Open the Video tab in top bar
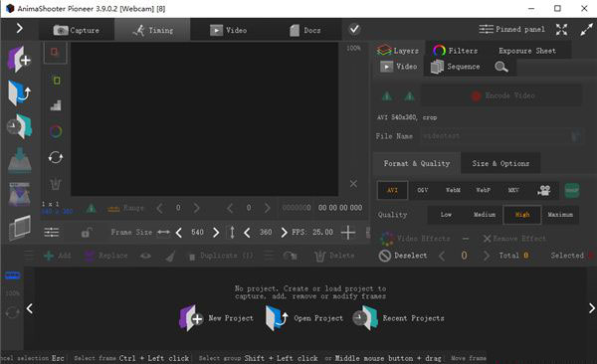Screen dimensions: 597x364 228,30
